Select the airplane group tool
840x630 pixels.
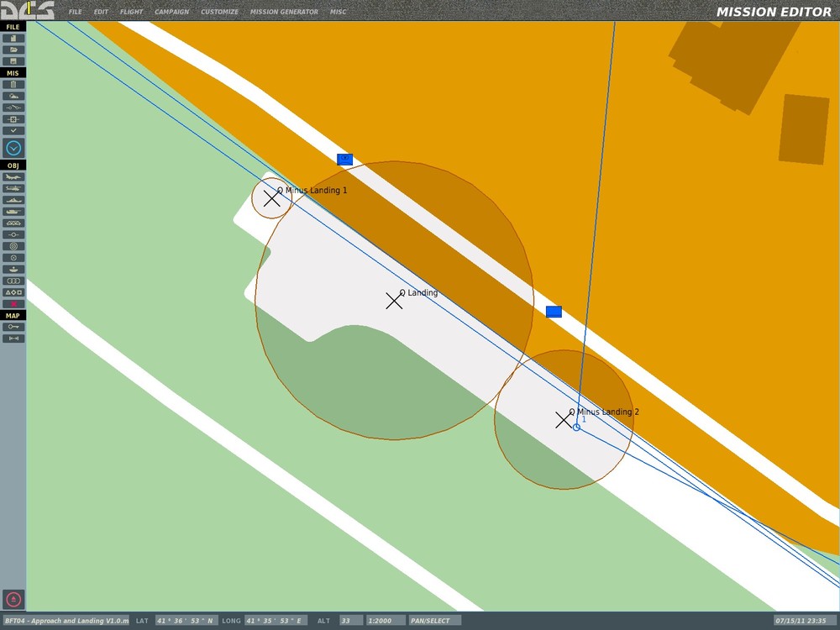(x=13, y=176)
